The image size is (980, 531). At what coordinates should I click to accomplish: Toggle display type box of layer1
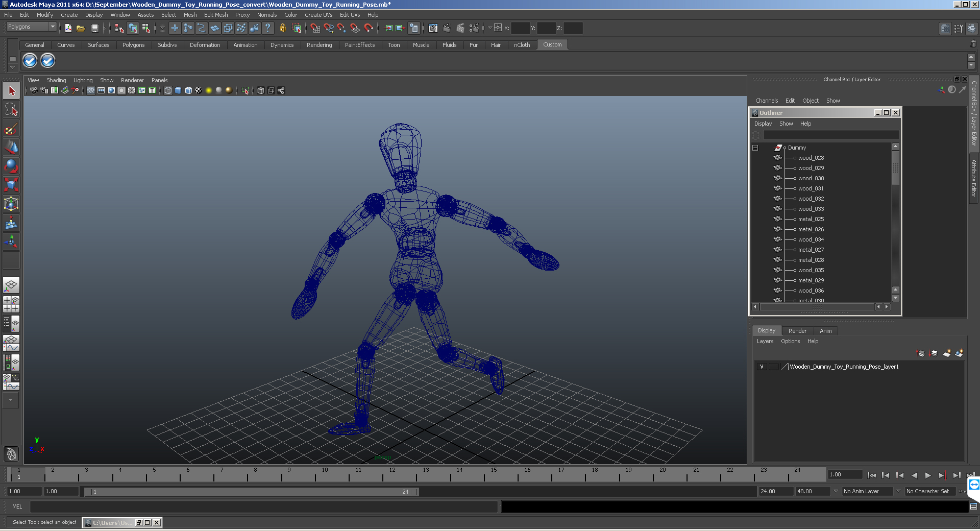click(x=774, y=367)
